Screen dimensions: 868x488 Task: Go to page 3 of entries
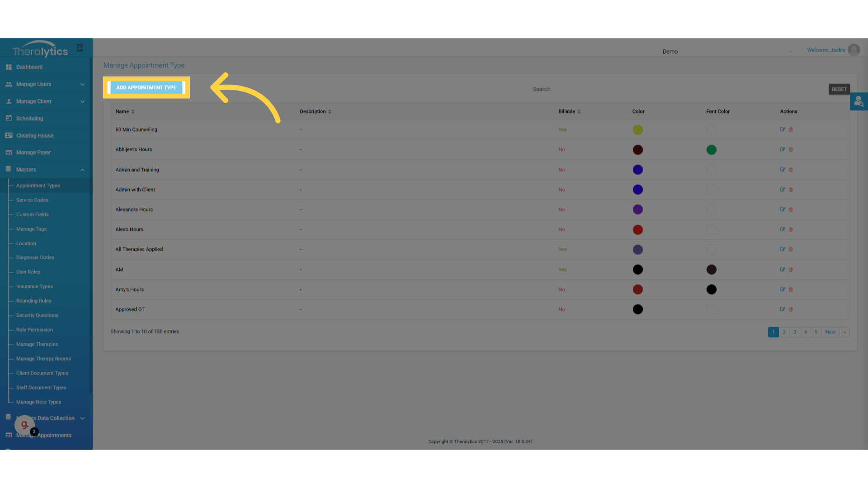pos(795,332)
